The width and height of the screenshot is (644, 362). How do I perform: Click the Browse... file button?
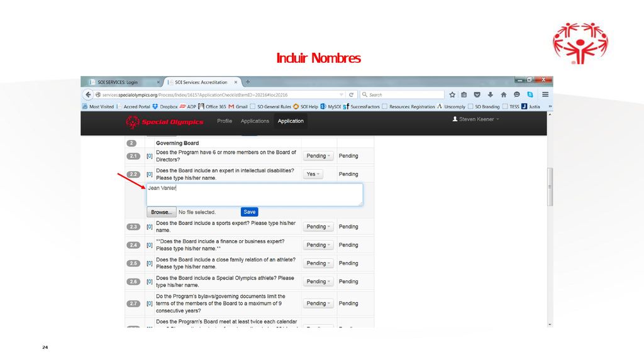coord(162,212)
